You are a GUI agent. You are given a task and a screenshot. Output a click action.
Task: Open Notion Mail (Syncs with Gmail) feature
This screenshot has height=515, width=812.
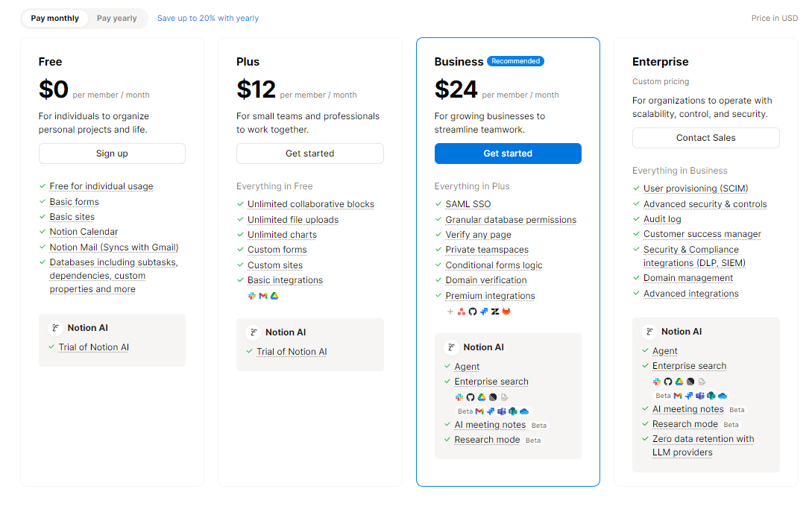(114, 247)
